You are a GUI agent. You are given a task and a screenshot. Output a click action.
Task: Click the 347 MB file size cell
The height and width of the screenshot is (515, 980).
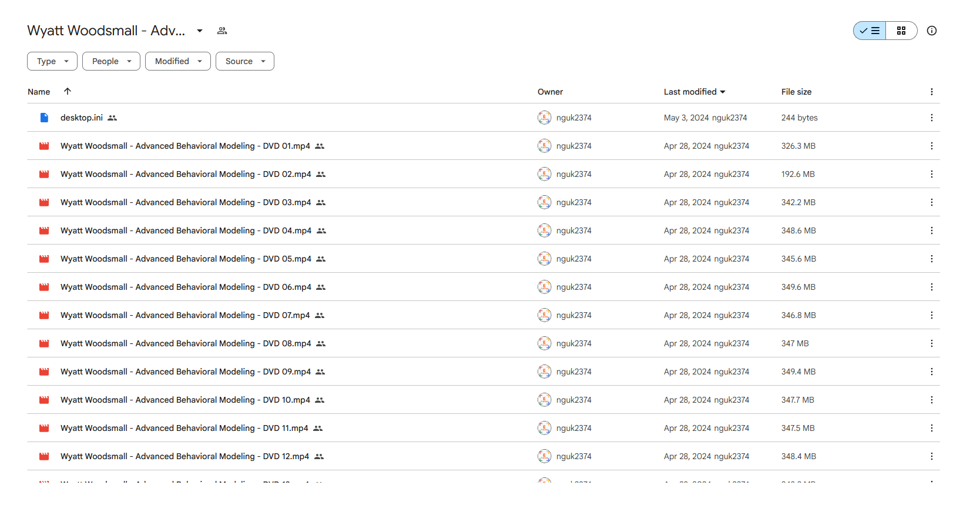[795, 343]
